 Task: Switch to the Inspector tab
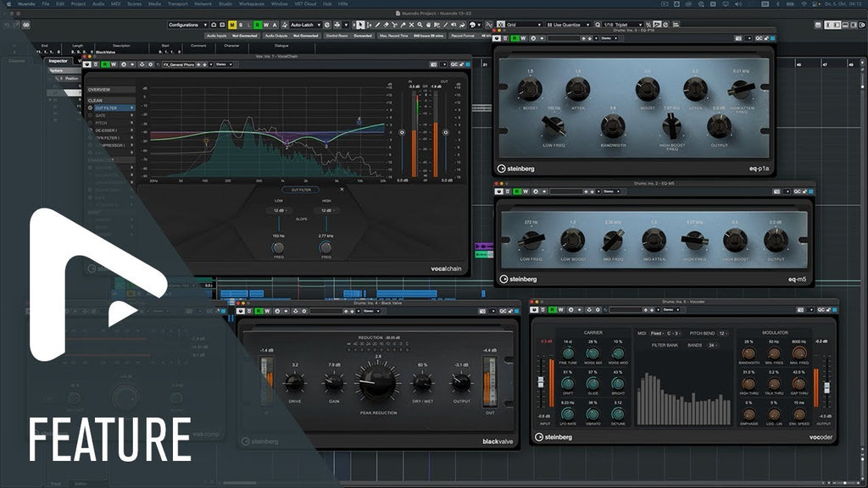coord(58,61)
